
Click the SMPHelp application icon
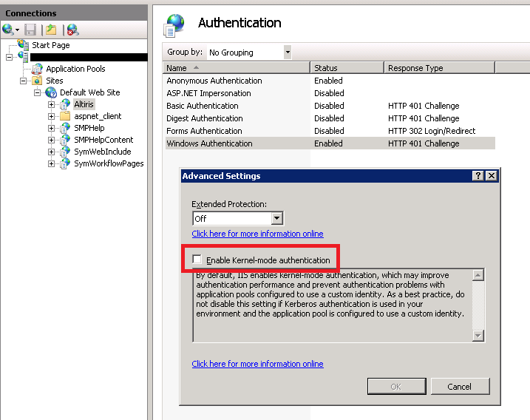pos(65,128)
